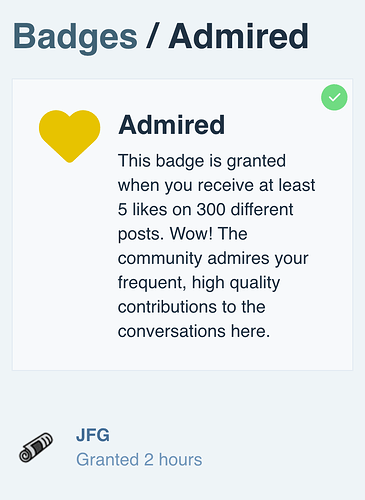Click the yellow heart badge icon
This screenshot has width=365, height=500.
click(69, 136)
